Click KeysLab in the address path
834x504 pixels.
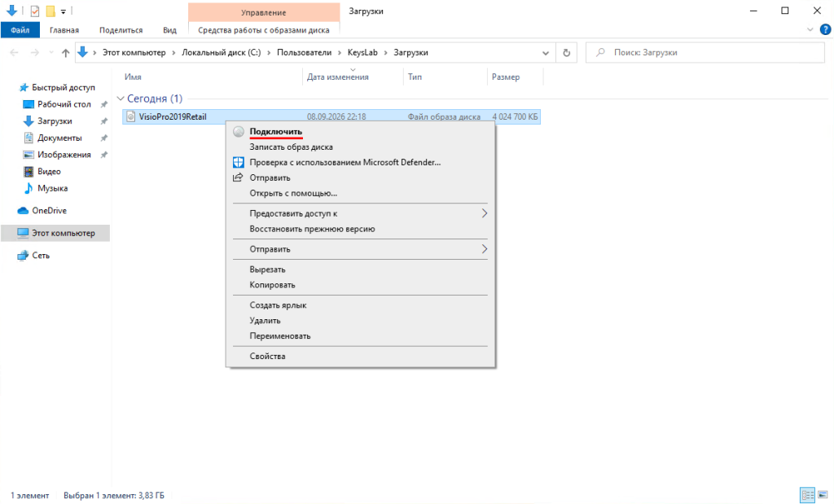(x=362, y=53)
